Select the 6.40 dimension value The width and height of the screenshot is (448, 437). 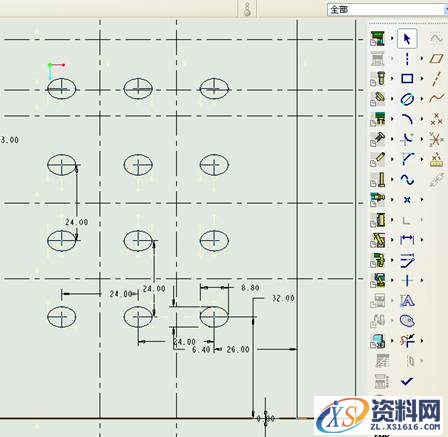201,350
